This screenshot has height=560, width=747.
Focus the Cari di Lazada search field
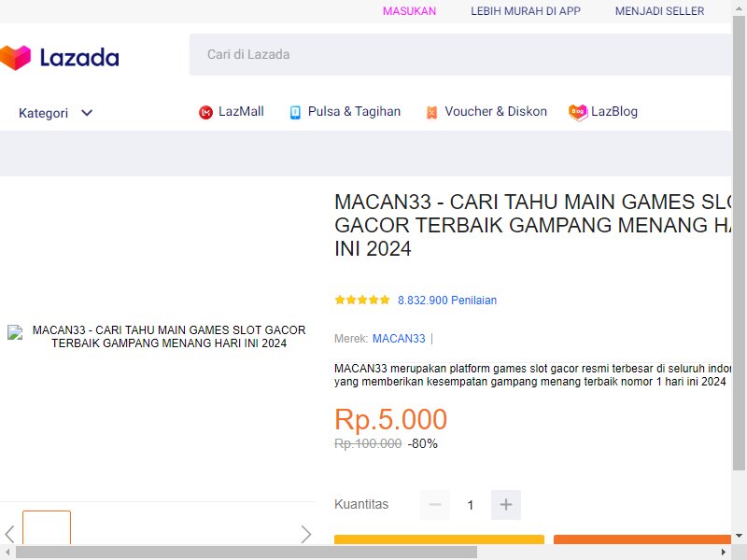[x=458, y=55]
